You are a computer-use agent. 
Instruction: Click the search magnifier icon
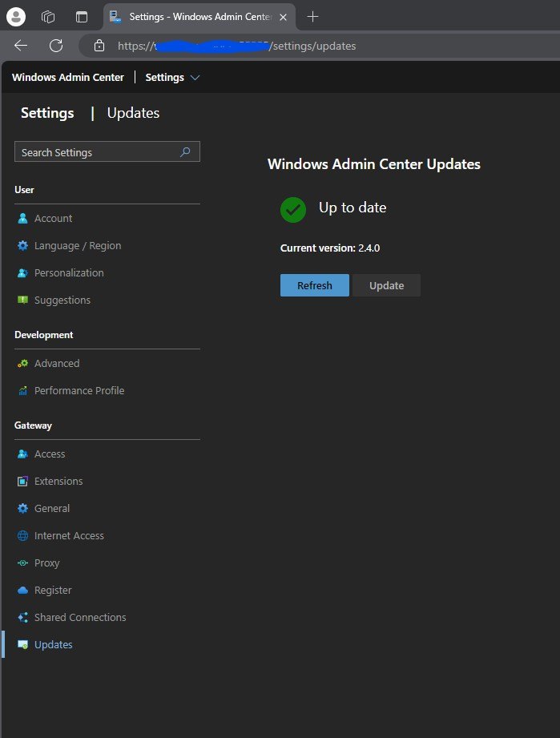185,151
